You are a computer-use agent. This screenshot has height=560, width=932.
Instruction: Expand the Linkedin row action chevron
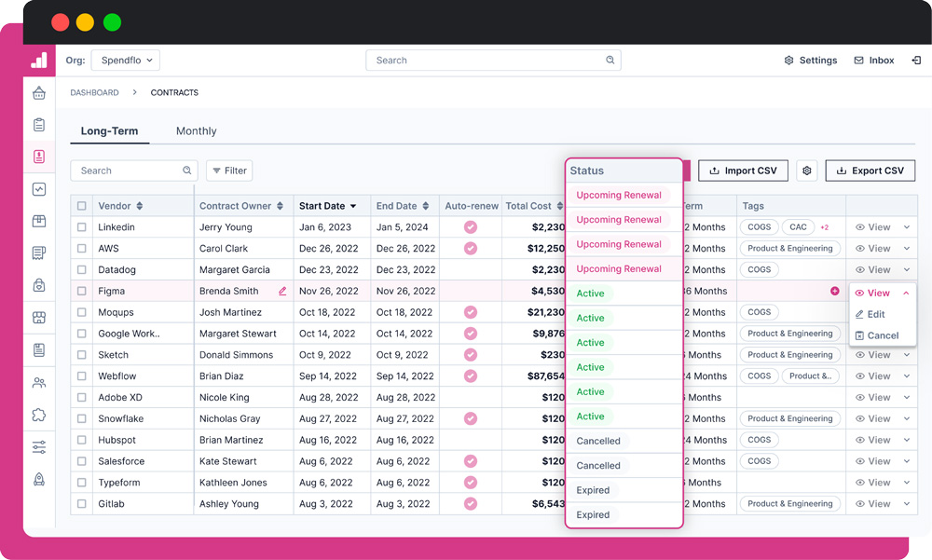click(907, 227)
